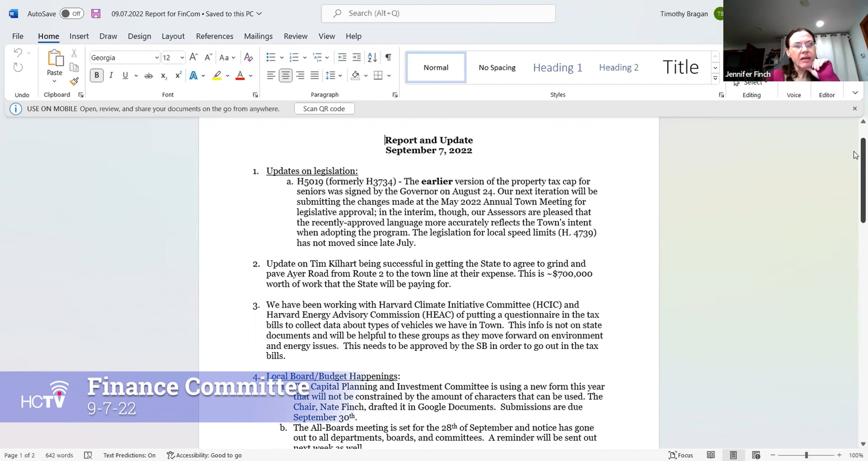Apply the No Spacing style
The width and height of the screenshot is (868, 461).
[497, 68]
